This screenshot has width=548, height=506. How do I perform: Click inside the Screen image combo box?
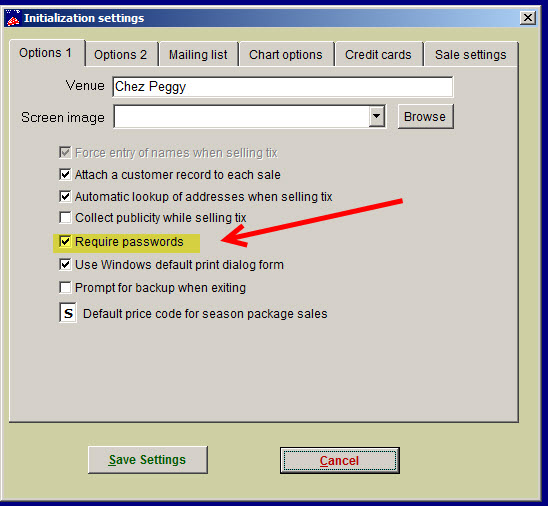(x=241, y=117)
